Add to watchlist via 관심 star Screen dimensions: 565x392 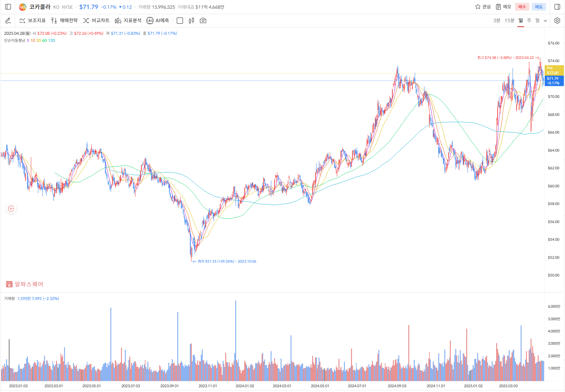coord(483,7)
